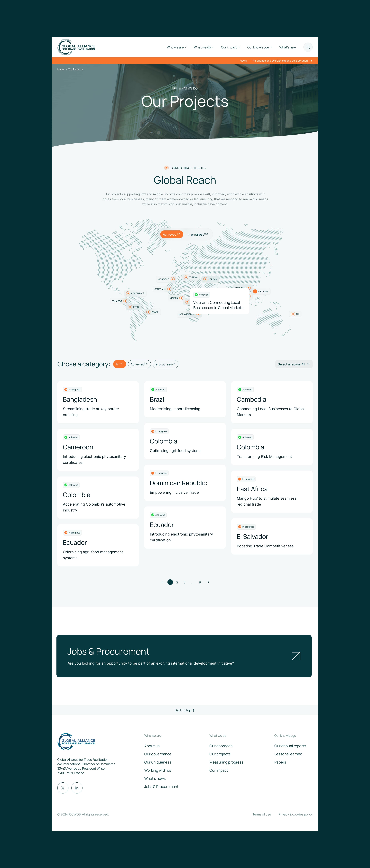Open the Our annual reports footer link
This screenshot has width=370, height=868.
(x=290, y=746)
